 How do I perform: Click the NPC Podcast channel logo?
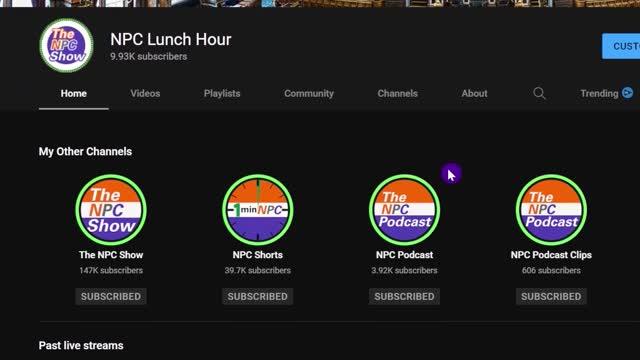[404, 210]
